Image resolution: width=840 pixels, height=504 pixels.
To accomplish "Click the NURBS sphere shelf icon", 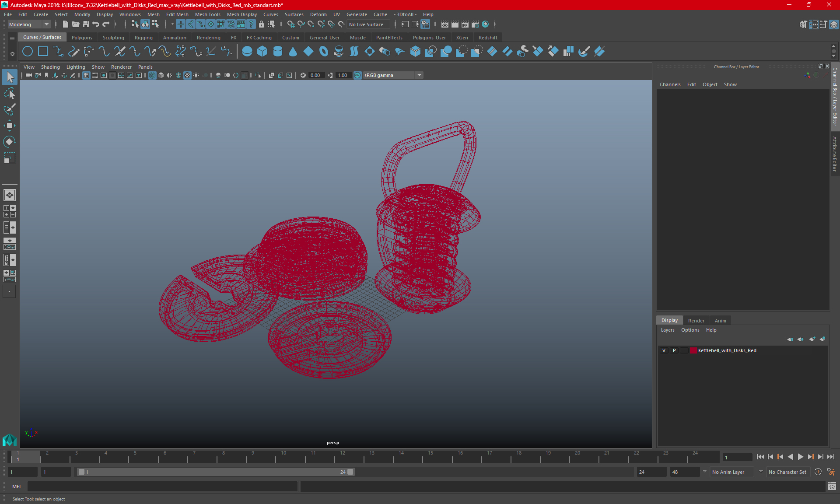I will click(247, 52).
